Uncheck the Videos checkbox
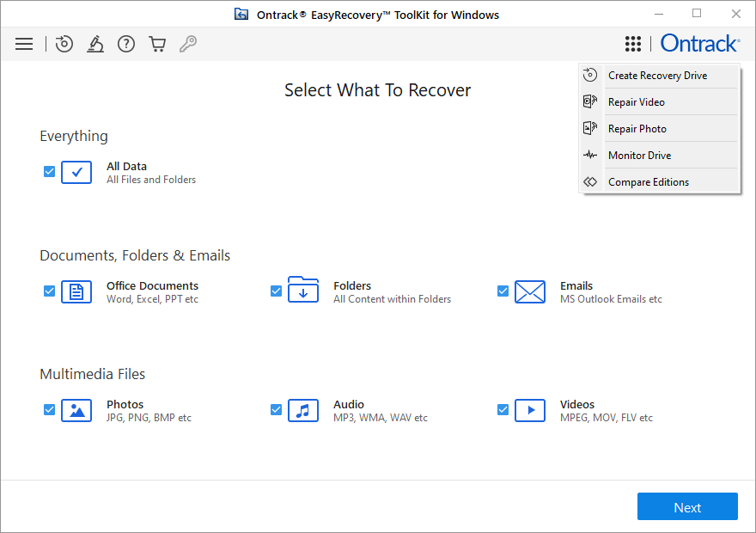 (x=503, y=409)
